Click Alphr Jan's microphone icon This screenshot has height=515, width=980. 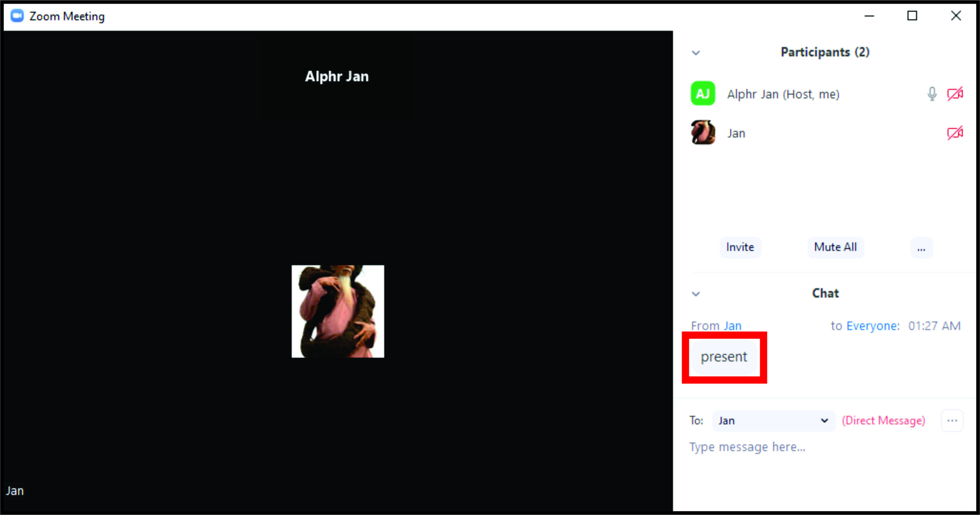[x=932, y=94]
